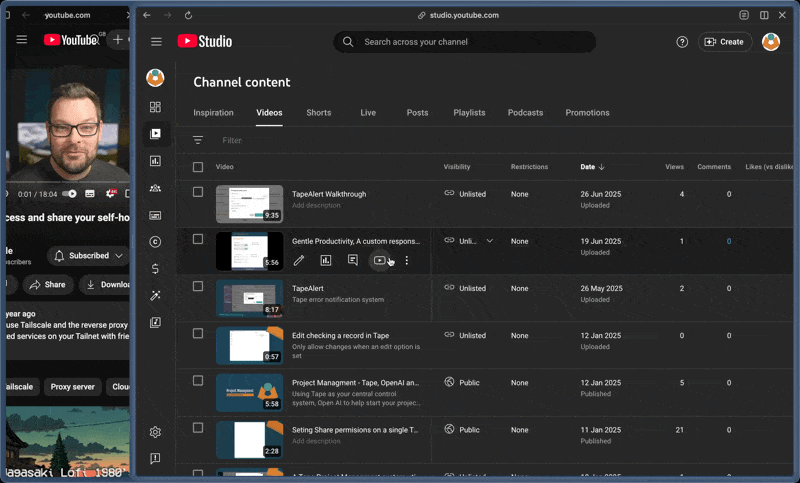The width and height of the screenshot is (800, 483).
Task: Open the Subscribed dropdown in YouTube window
Action: tap(88, 256)
